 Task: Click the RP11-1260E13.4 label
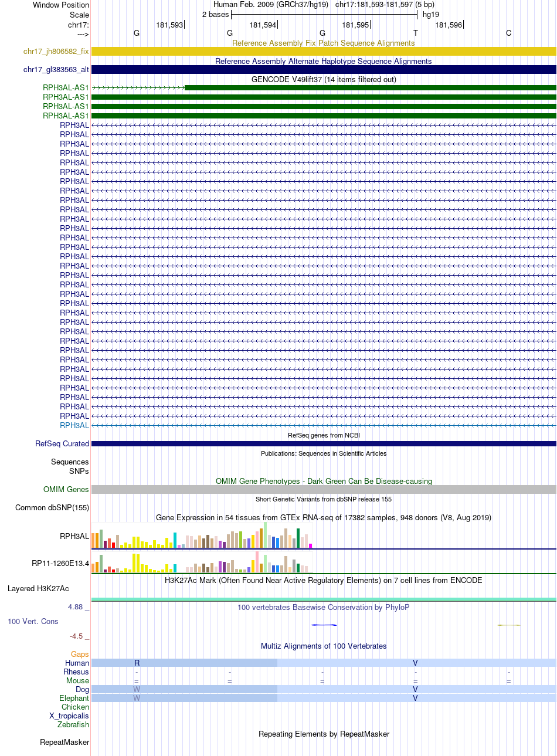coord(60,564)
